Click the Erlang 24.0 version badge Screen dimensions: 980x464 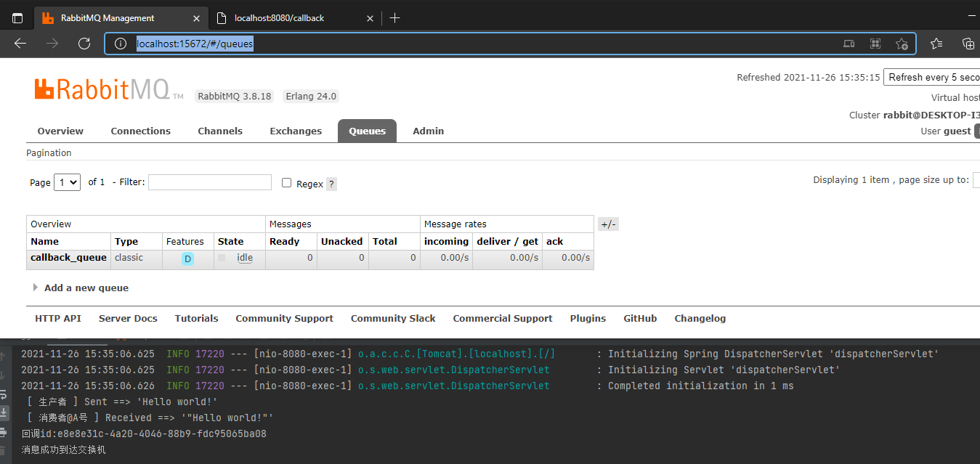pos(311,96)
